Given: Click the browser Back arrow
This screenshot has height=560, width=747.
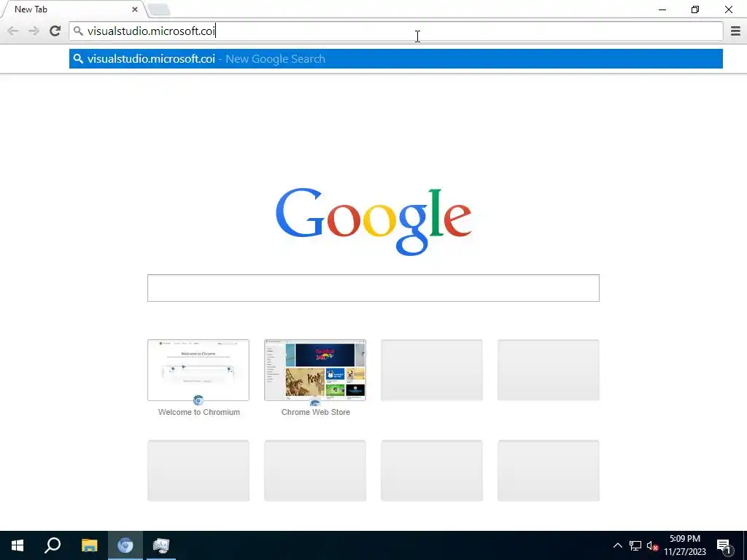Looking at the screenshot, I should 13,31.
